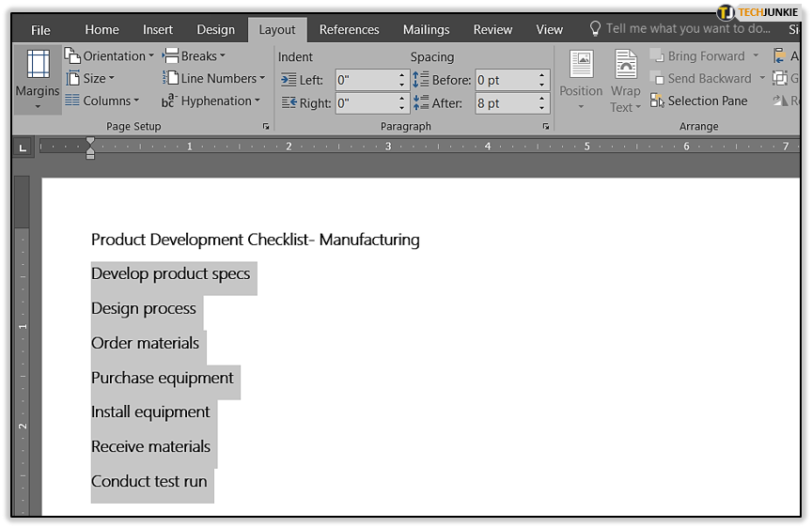The image size is (812, 528).
Task: Open the Selection Pane
Action: (x=698, y=101)
